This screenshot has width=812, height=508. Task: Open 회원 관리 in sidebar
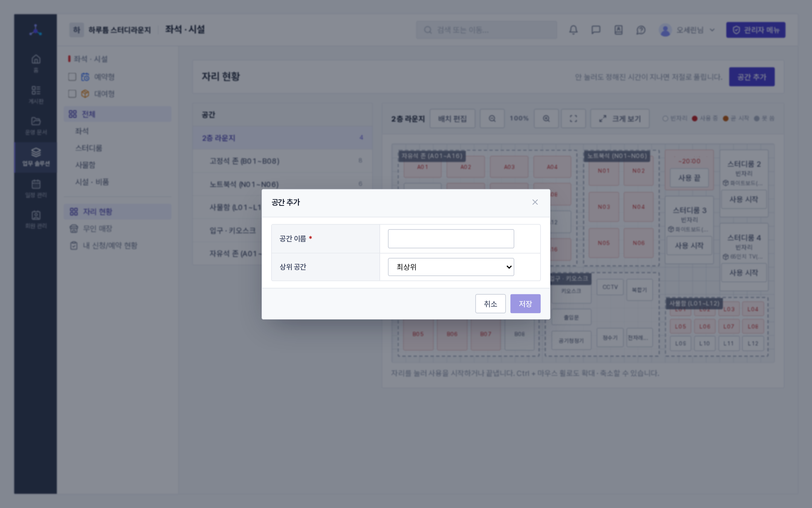click(36, 220)
